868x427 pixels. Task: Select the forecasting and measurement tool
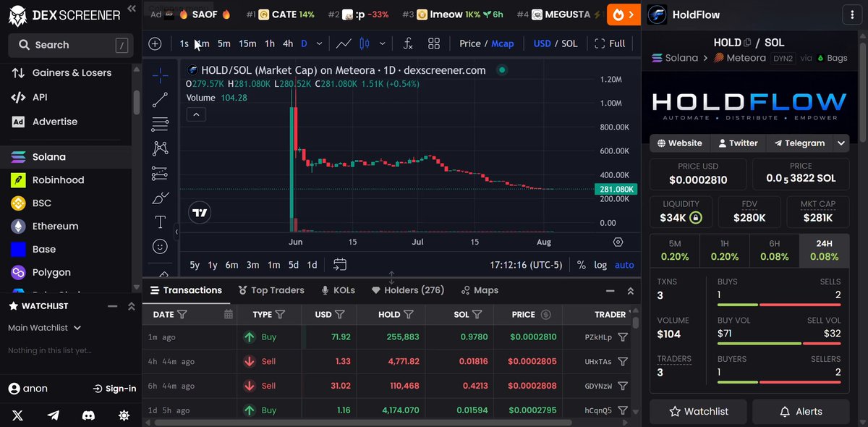[x=160, y=173]
